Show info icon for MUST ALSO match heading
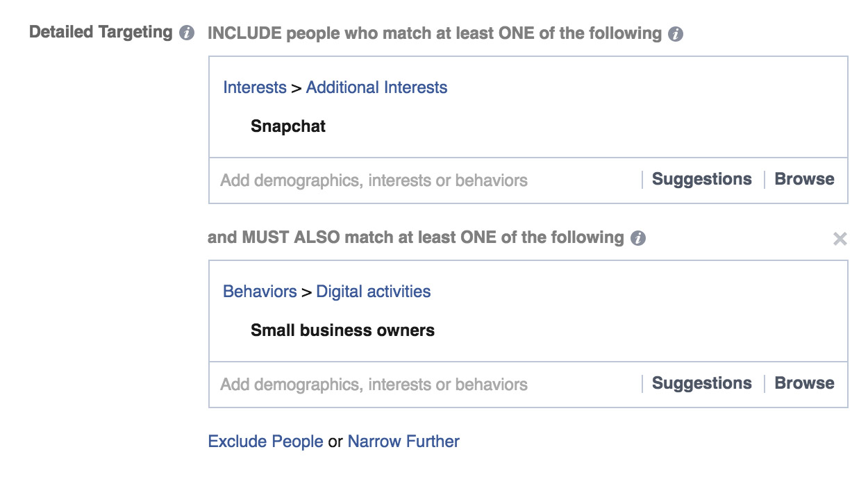868x479 pixels. click(638, 238)
